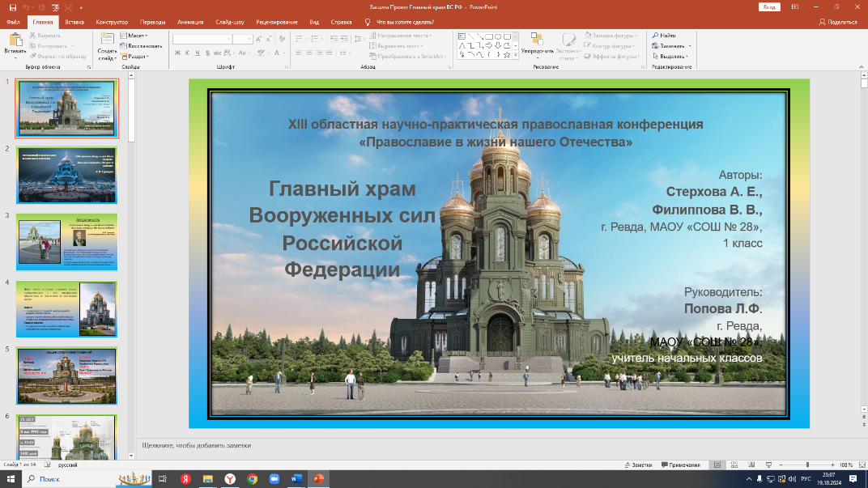Select slide 3 thumbnail in slide panel
868x488 pixels.
pyautogui.click(x=67, y=241)
